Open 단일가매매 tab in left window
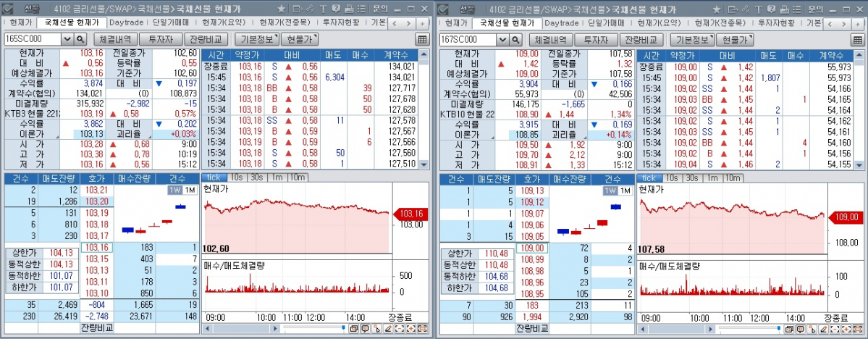 tap(171, 22)
